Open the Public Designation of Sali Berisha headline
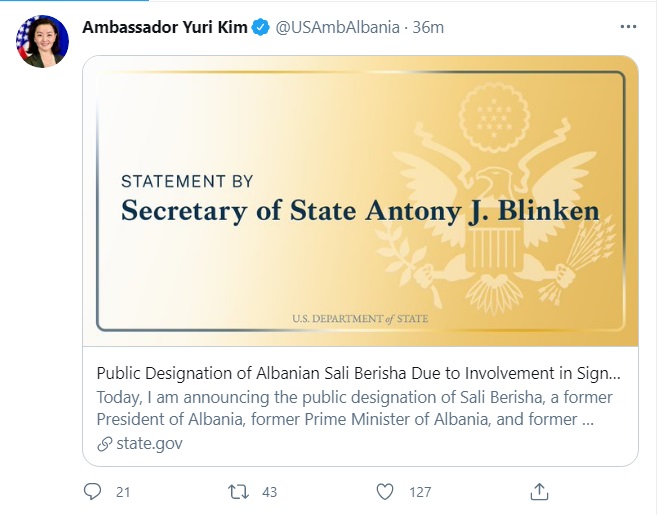 coord(359,373)
